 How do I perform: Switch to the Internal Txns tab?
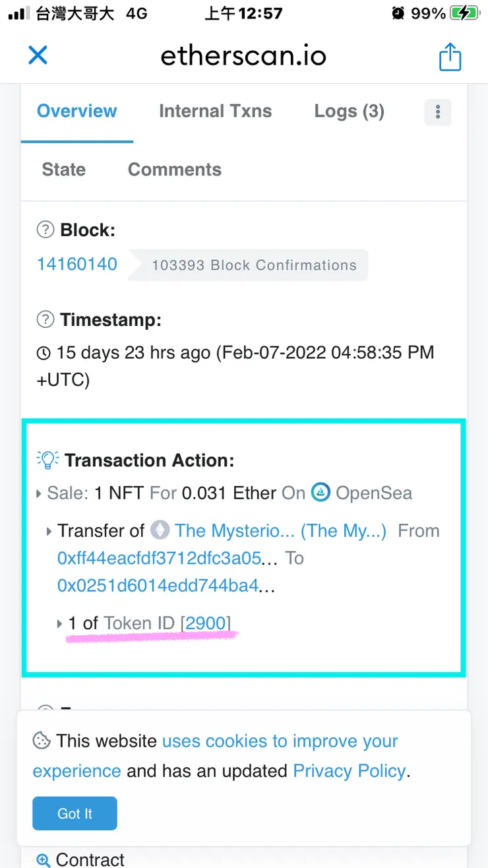[x=215, y=111]
